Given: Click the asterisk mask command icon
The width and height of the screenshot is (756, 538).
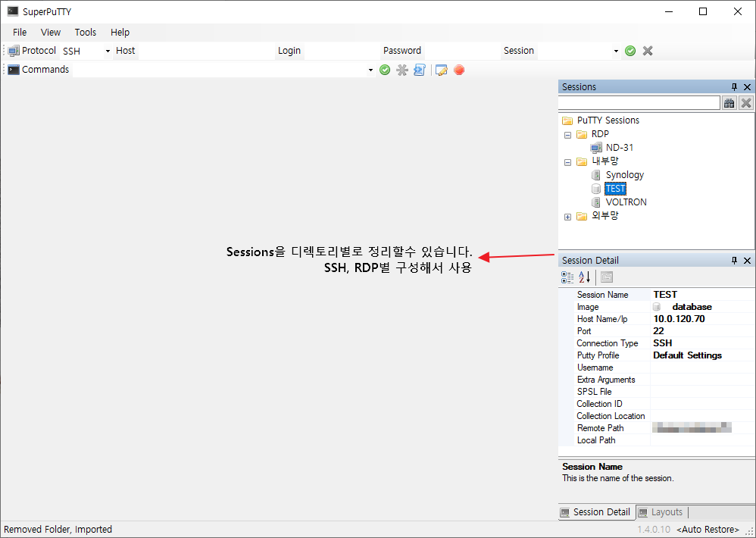Looking at the screenshot, I should tap(402, 70).
